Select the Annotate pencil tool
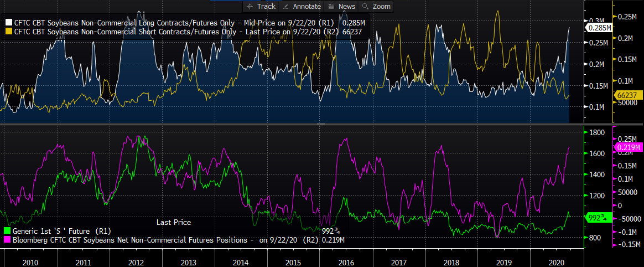 [302, 7]
